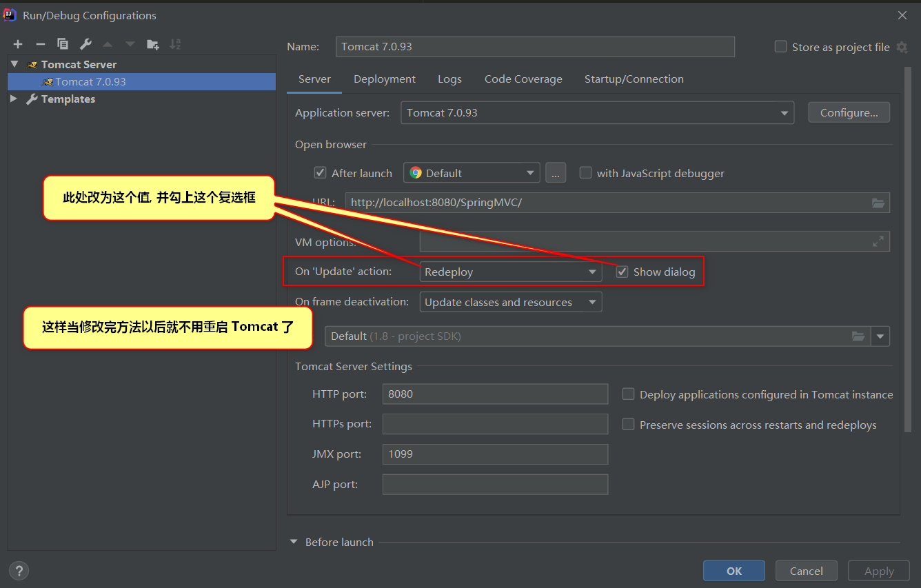Click the JMX port field
921x588 pixels.
(x=495, y=454)
